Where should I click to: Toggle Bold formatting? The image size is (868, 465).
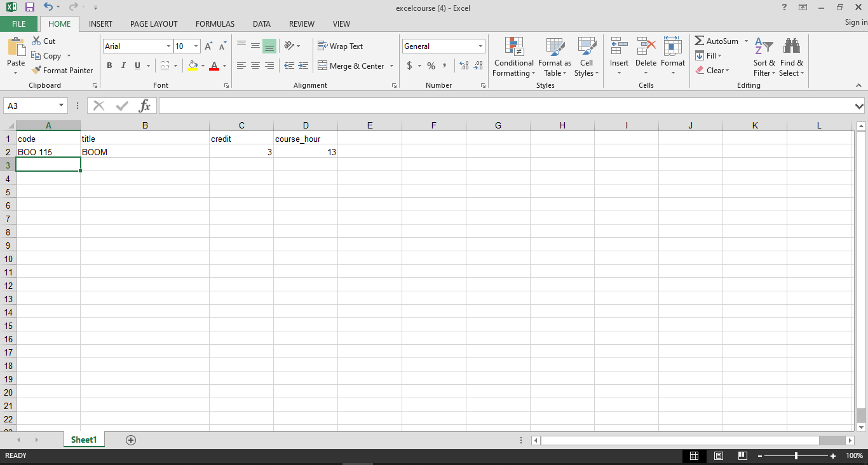tap(109, 66)
